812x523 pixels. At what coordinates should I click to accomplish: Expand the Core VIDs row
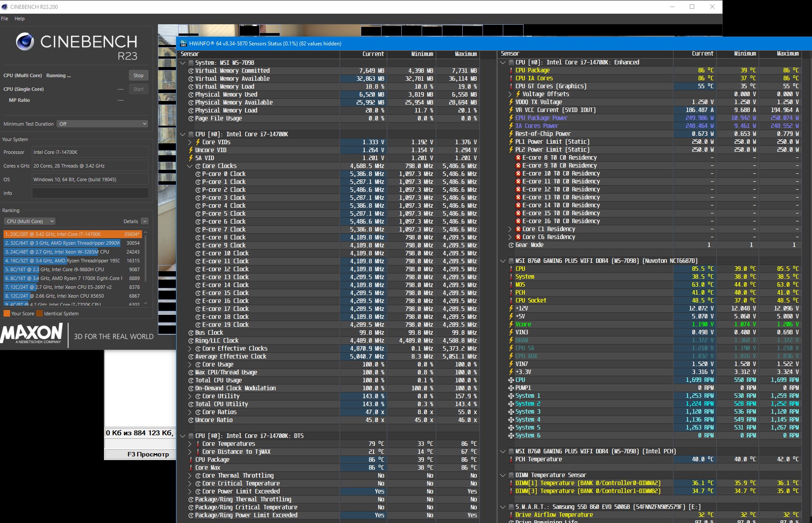pos(190,142)
